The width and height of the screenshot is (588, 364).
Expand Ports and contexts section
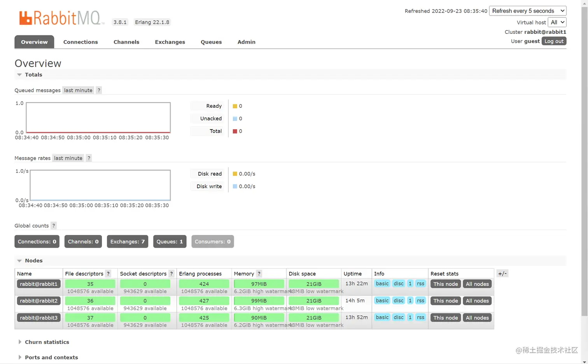(48, 357)
